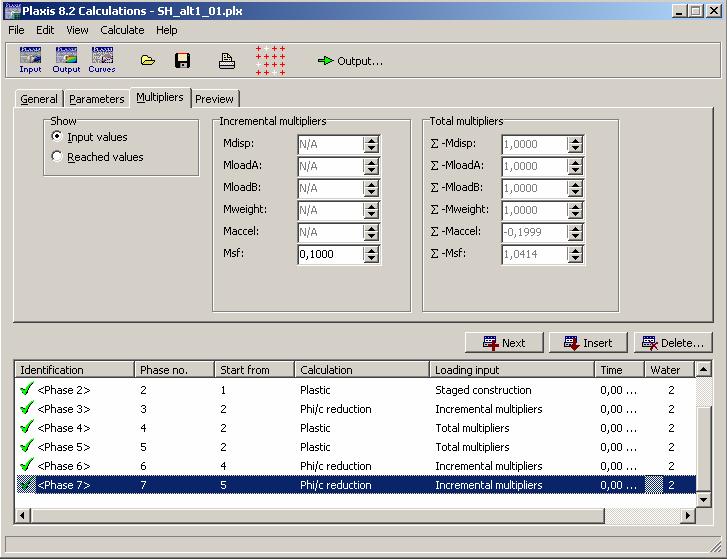Select the <Phase 4> row
The height and width of the screenshot is (559, 727).
[355, 427]
